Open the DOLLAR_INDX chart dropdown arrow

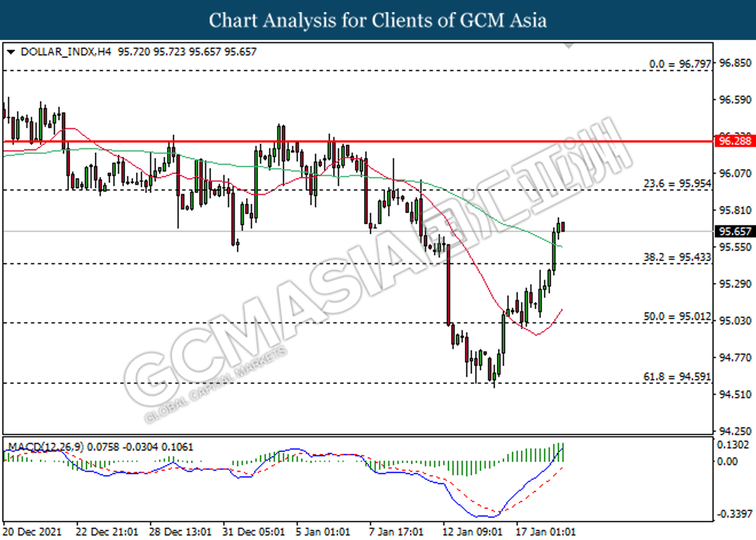11,52
